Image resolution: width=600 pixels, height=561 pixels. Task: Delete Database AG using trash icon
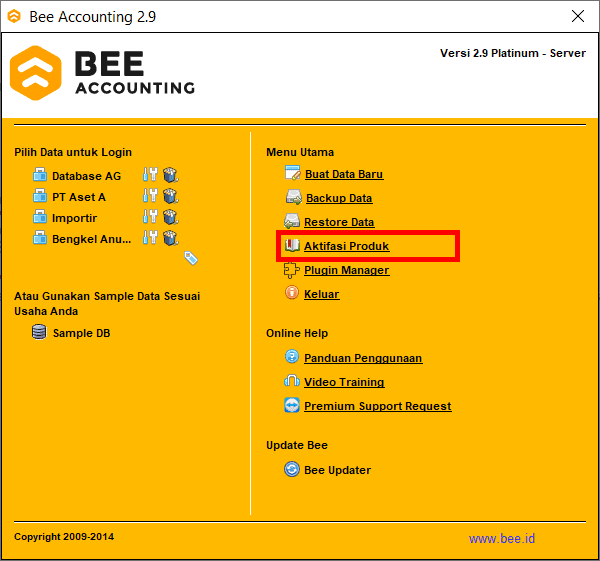(171, 175)
